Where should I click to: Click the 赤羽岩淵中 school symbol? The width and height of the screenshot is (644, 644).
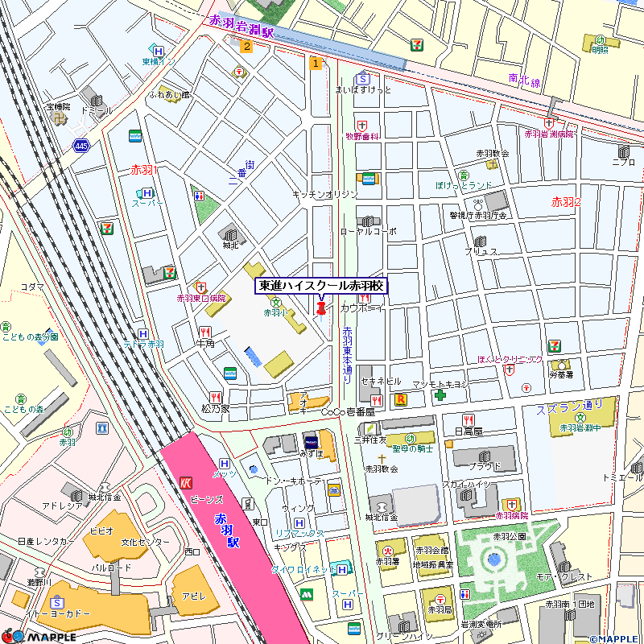click(580, 418)
